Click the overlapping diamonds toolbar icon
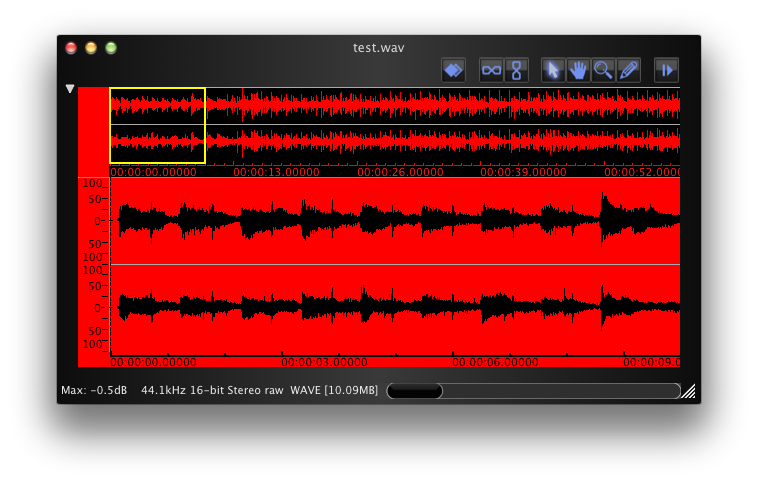This screenshot has width=758, height=483. [453, 71]
